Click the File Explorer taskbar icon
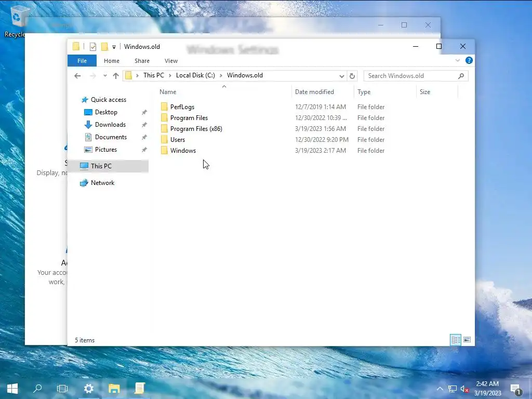Image resolution: width=532 pixels, height=399 pixels. point(114,389)
